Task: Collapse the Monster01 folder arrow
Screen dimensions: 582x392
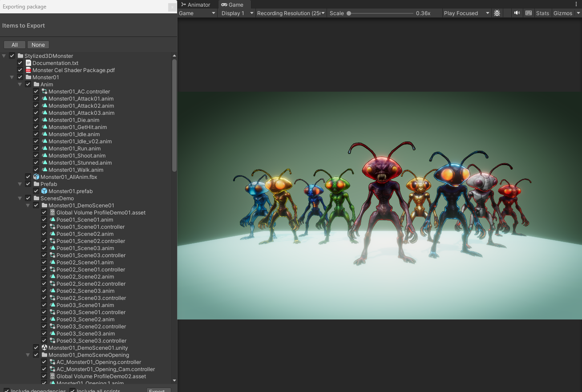Action: [12, 77]
